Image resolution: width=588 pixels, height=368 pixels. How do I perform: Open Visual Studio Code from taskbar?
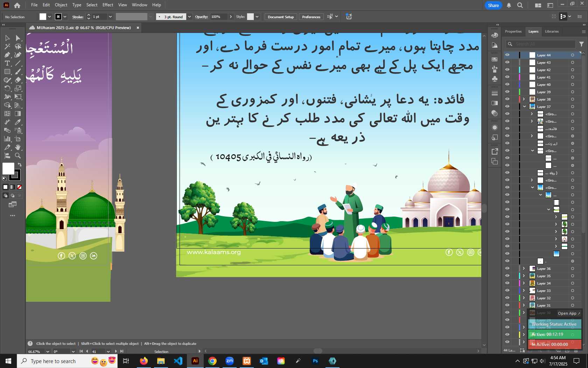point(178,361)
